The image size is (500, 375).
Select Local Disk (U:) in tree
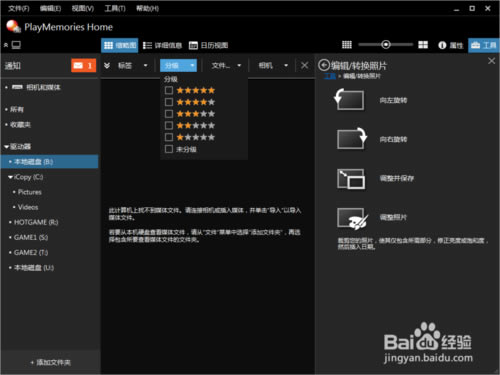tap(34, 268)
